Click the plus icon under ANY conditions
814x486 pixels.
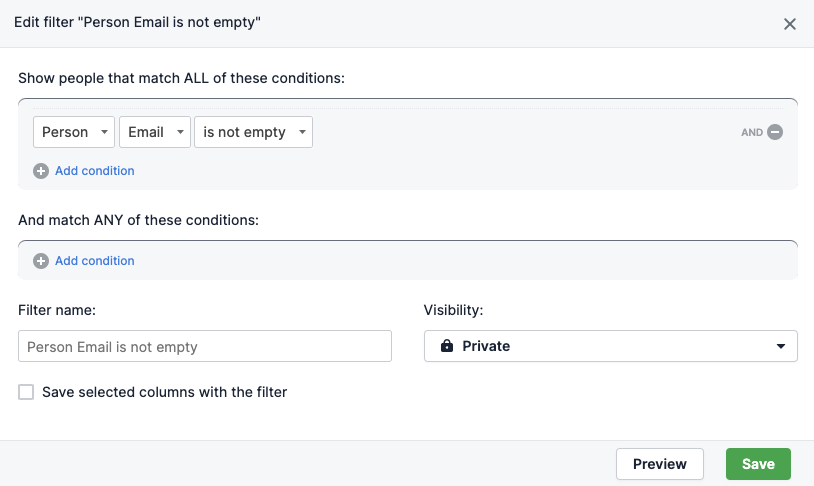[41, 261]
